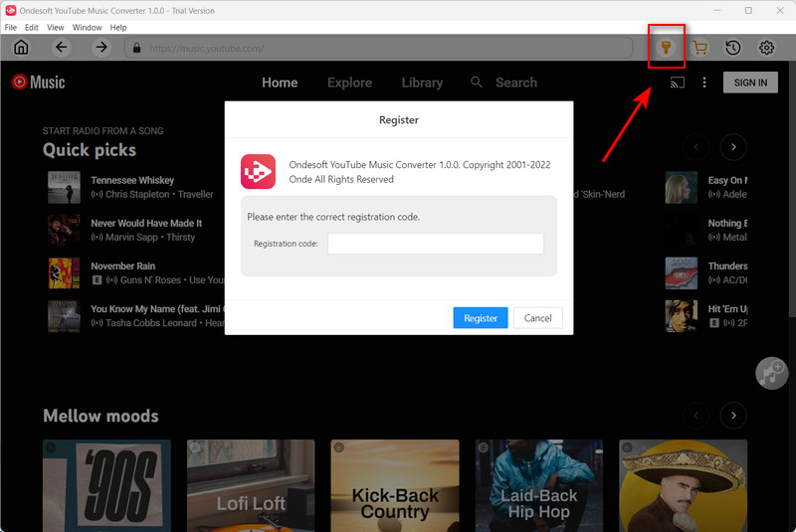Click the cast to device icon
The width and height of the screenshot is (796, 532).
[x=678, y=83]
